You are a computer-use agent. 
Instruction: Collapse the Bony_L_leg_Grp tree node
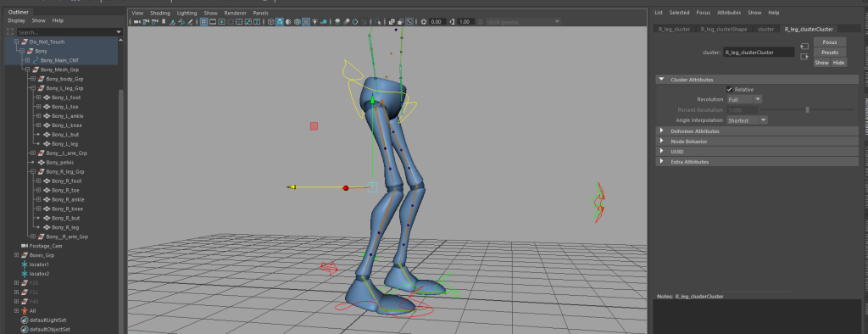(x=33, y=88)
